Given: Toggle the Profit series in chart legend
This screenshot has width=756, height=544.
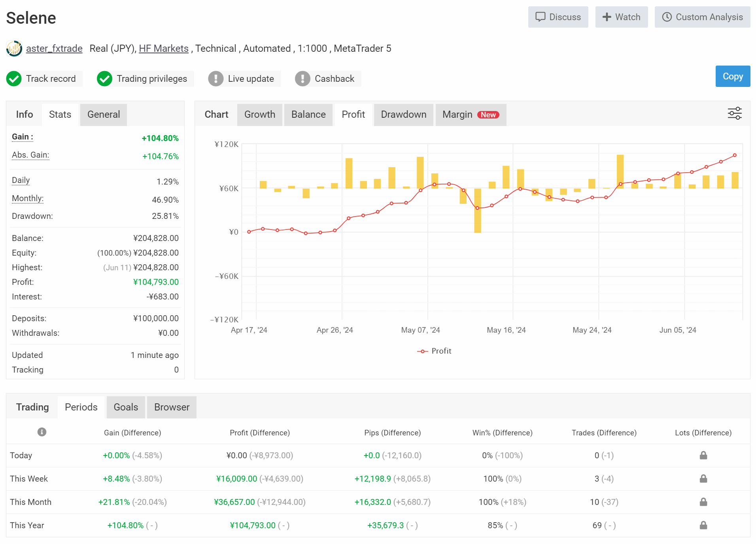Looking at the screenshot, I should point(434,351).
